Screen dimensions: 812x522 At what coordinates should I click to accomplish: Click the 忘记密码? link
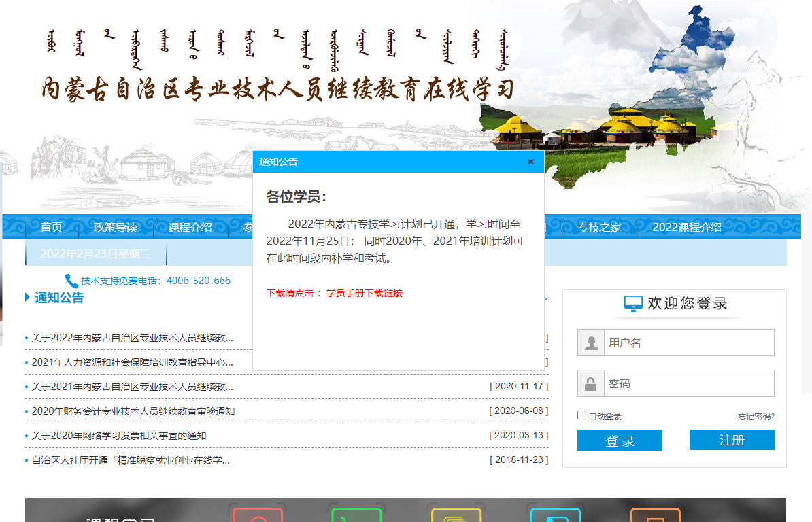point(756,417)
